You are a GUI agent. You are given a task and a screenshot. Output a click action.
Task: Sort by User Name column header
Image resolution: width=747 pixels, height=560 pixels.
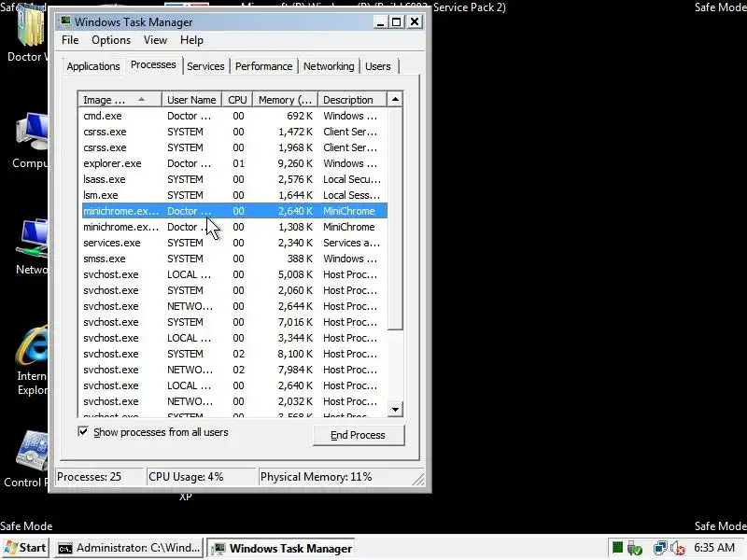191,100
